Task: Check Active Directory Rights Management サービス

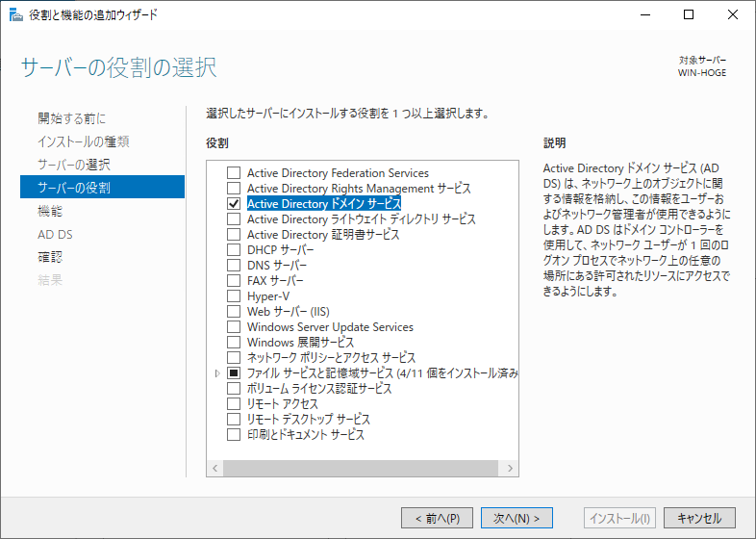Action: (x=234, y=189)
